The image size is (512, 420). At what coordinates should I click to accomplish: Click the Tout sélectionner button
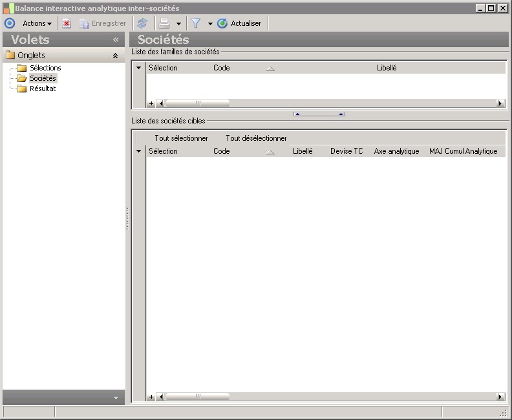pos(181,138)
